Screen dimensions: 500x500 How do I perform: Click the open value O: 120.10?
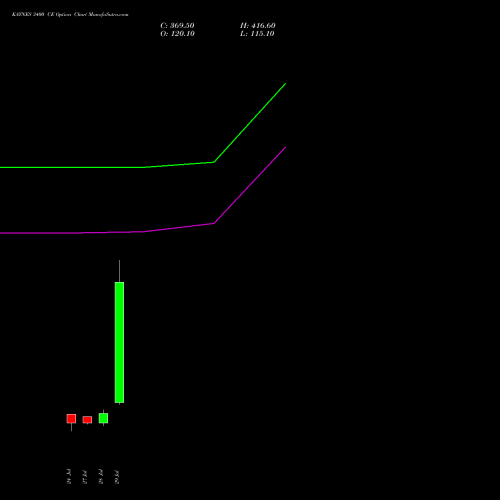pyautogui.click(x=177, y=33)
